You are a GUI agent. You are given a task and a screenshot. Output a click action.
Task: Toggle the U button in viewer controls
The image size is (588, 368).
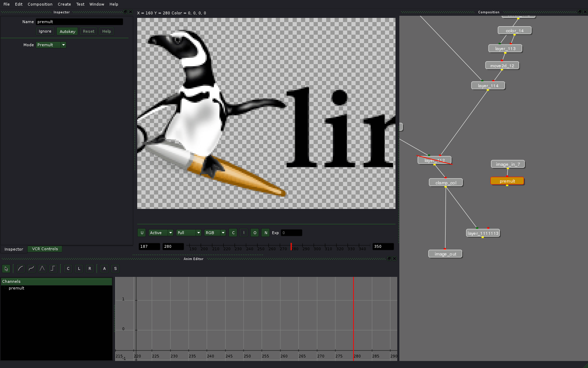142,233
